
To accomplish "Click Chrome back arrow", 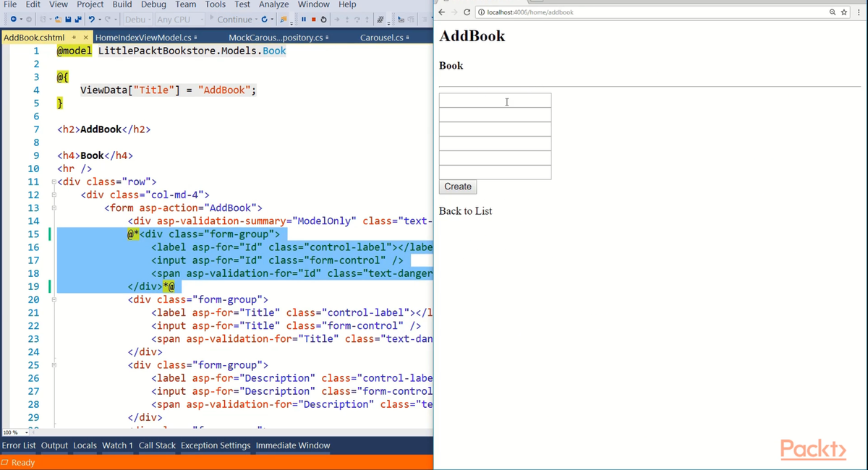I will (x=442, y=12).
